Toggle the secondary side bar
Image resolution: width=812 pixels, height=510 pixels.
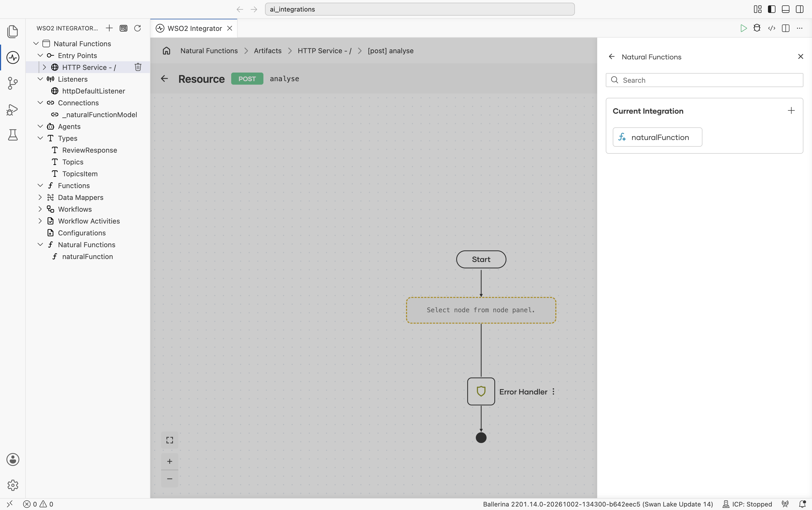(x=800, y=9)
